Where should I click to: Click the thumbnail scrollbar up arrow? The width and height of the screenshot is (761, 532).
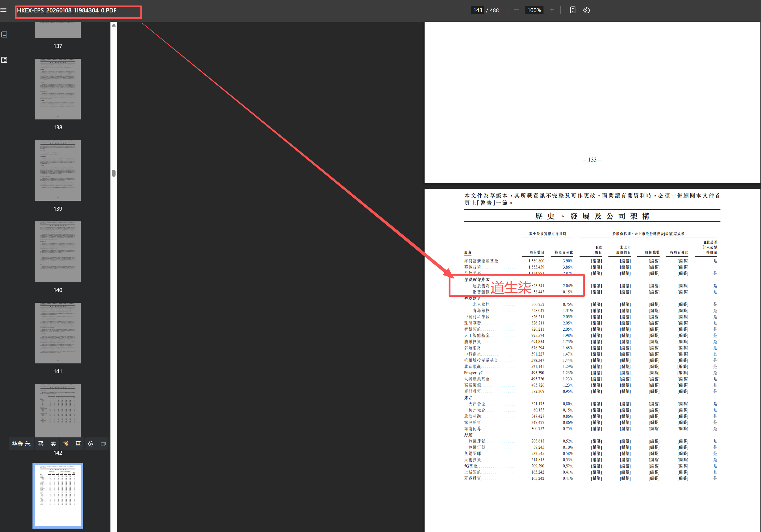(114, 25)
